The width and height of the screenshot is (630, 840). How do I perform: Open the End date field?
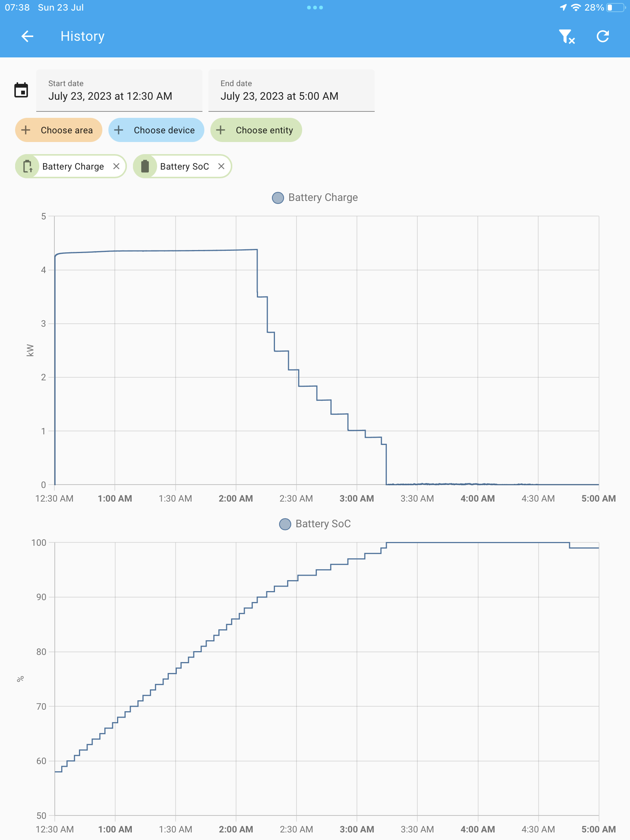[291, 90]
